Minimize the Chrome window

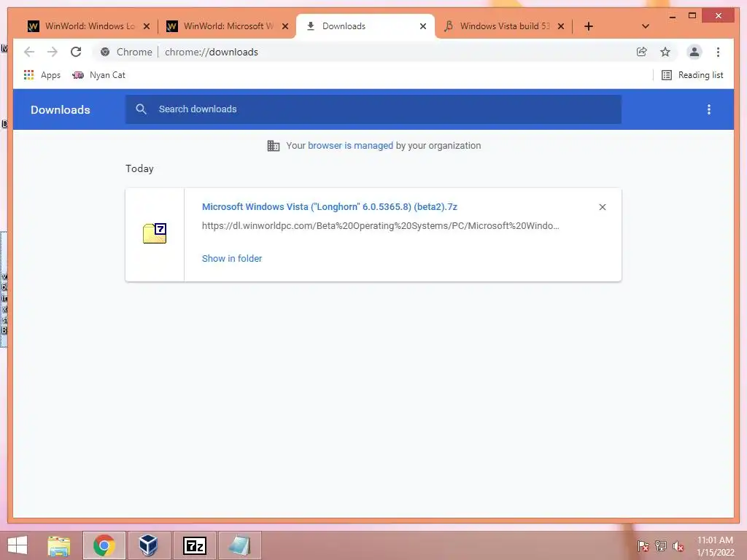(672, 16)
